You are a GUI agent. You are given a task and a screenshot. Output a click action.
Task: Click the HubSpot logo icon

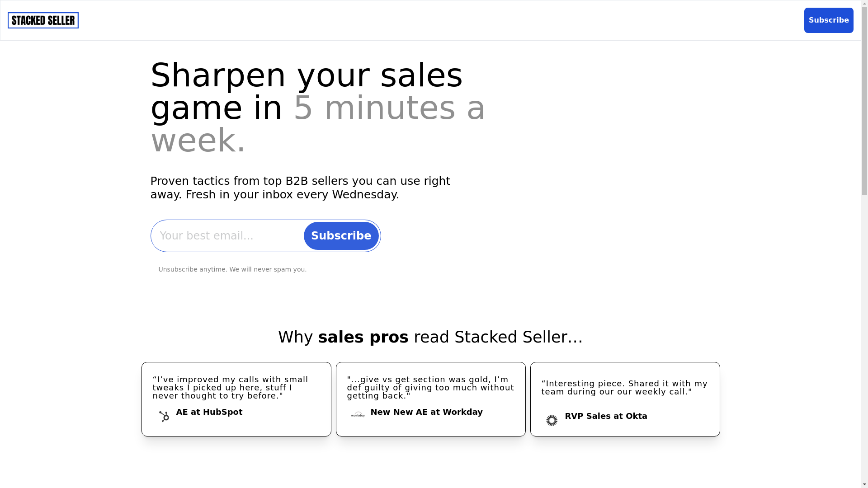[164, 416]
